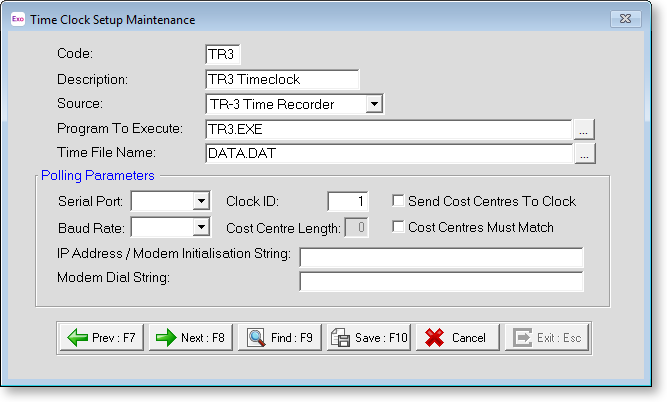Click the Find : F9 magnifier button
667x402 pixels.
tap(281, 338)
